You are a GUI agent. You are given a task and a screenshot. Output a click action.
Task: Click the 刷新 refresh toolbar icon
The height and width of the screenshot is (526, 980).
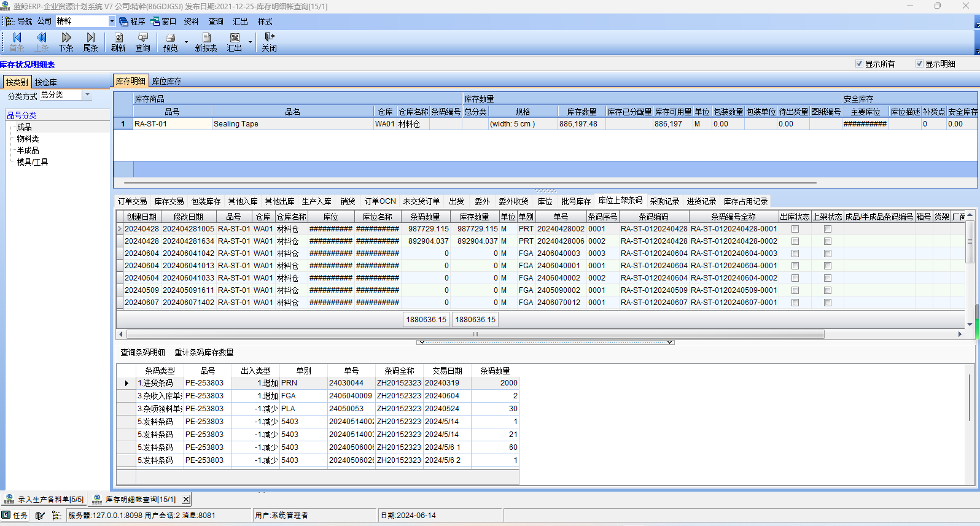click(118, 42)
